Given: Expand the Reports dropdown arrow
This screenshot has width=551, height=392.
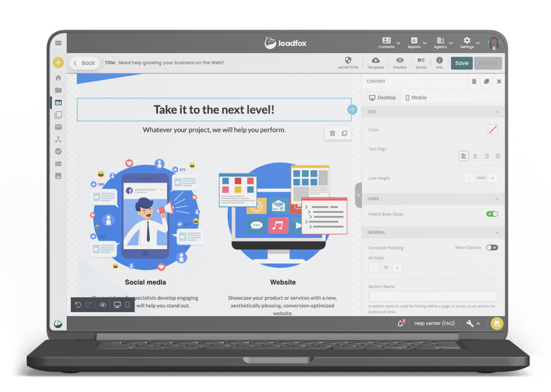Looking at the screenshot, I should coord(425,43).
